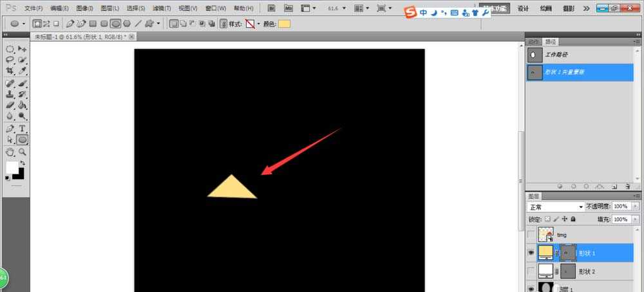Choose the Polygon shape tool in options bar

point(127,23)
